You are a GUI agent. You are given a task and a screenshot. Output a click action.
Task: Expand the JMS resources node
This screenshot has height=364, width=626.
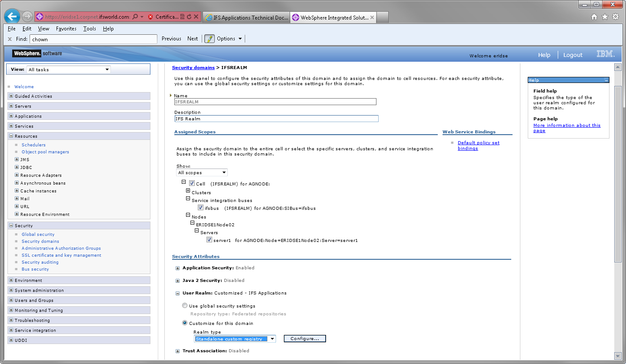tap(17, 159)
